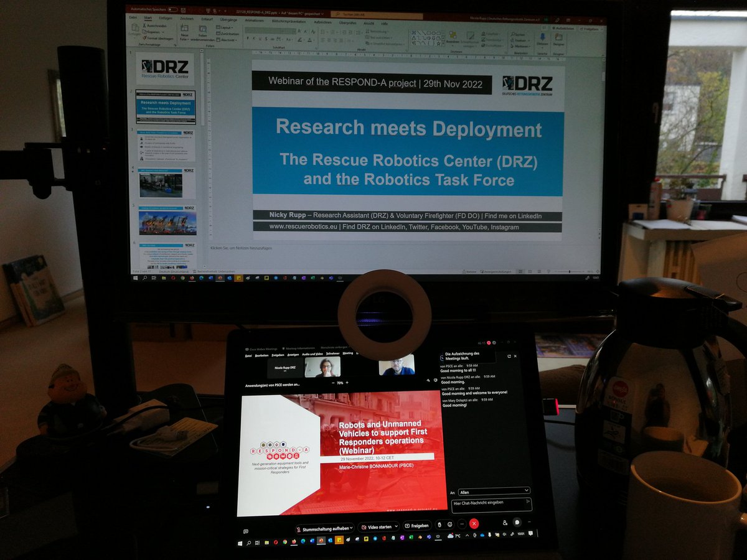Open the participants panel icon in Webex

coord(505,523)
